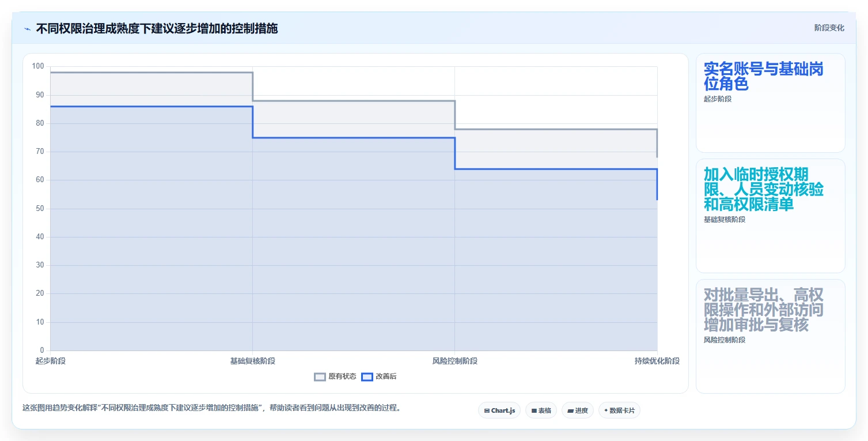The image size is (868, 441).
Task: Click the description text below the chart
Action: [211, 408]
